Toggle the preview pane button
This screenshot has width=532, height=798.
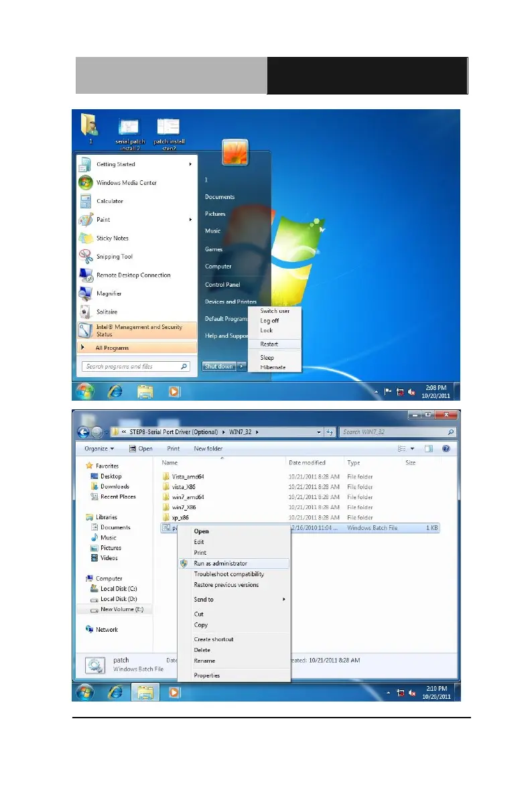[x=429, y=449]
